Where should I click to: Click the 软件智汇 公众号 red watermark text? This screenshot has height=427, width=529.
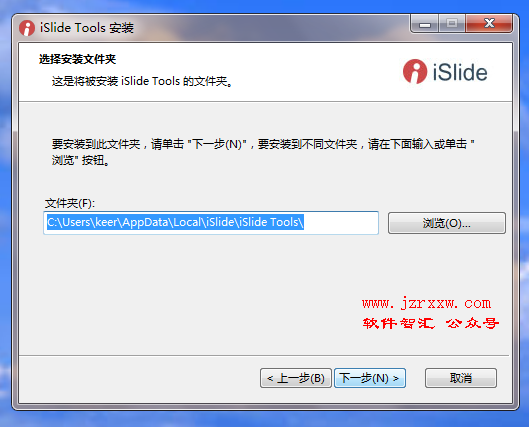430,323
